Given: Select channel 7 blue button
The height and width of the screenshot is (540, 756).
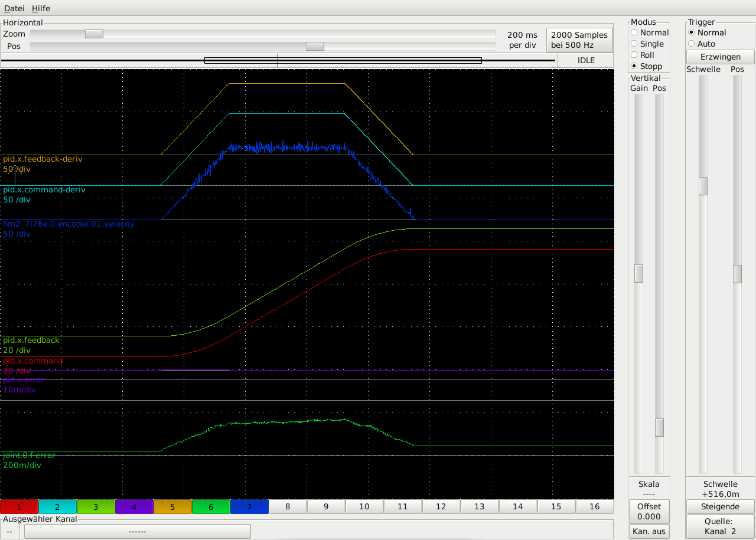Looking at the screenshot, I should pos(249,506).
